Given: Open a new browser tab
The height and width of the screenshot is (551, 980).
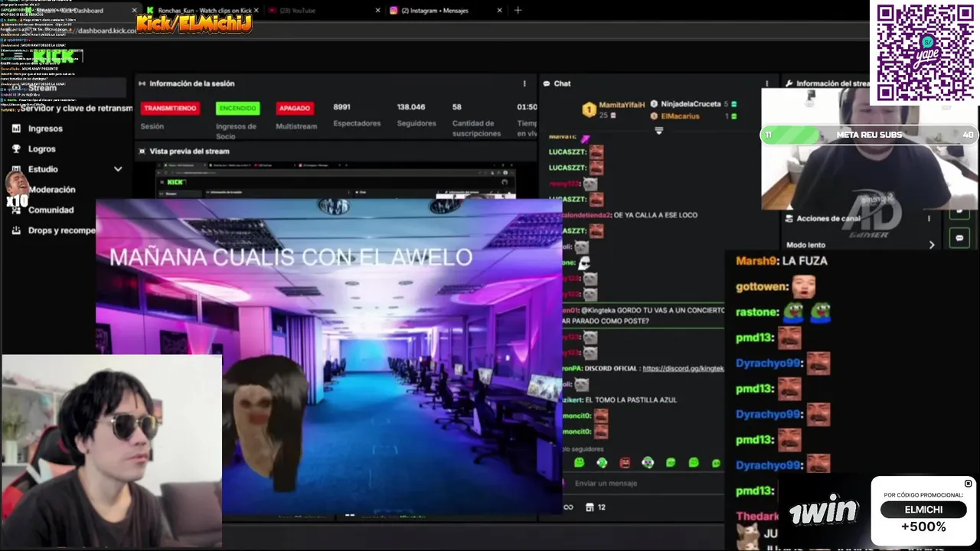Looking at the screenshot, I should click(x=518, y=11).
